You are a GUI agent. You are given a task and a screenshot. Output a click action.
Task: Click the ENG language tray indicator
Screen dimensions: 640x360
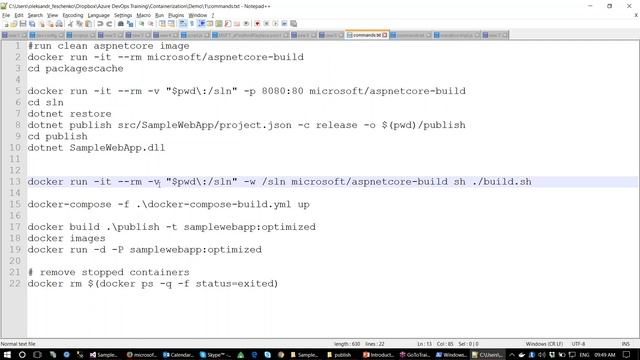pyautogui.click(x=584, y=355)
